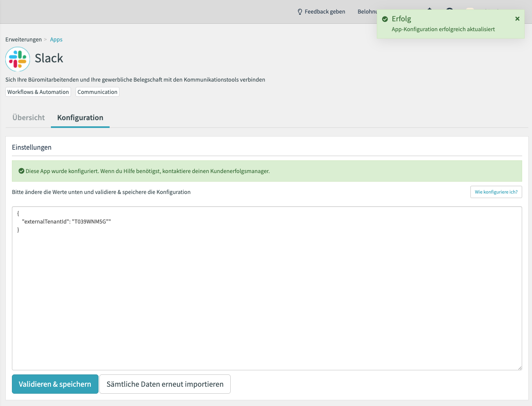The width and height of the screenshot is (532, 406).
Task: Click the lightbulb Feedback geben icon
Action: click(x=300, y=12)
